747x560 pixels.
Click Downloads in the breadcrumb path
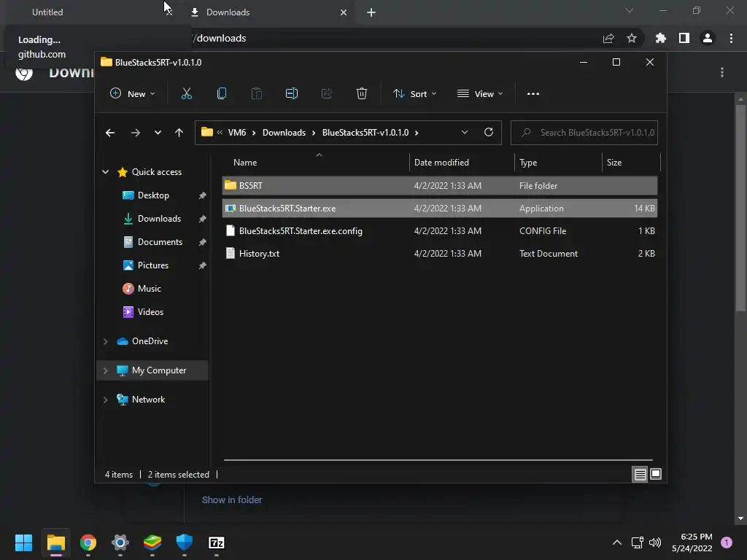point(284,133)
